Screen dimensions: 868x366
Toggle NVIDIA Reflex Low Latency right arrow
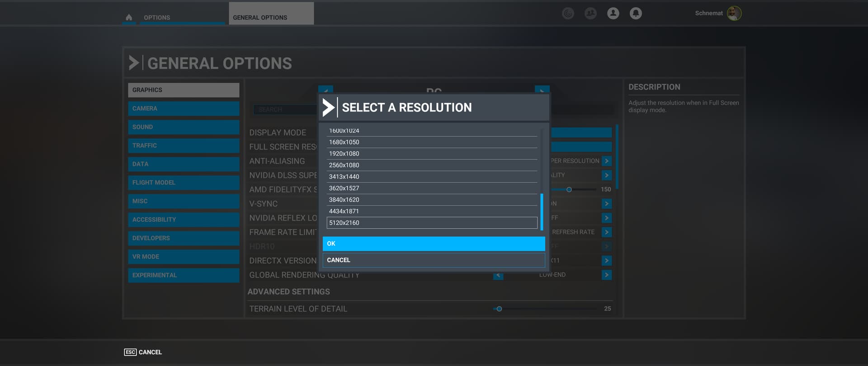(607, 218)
